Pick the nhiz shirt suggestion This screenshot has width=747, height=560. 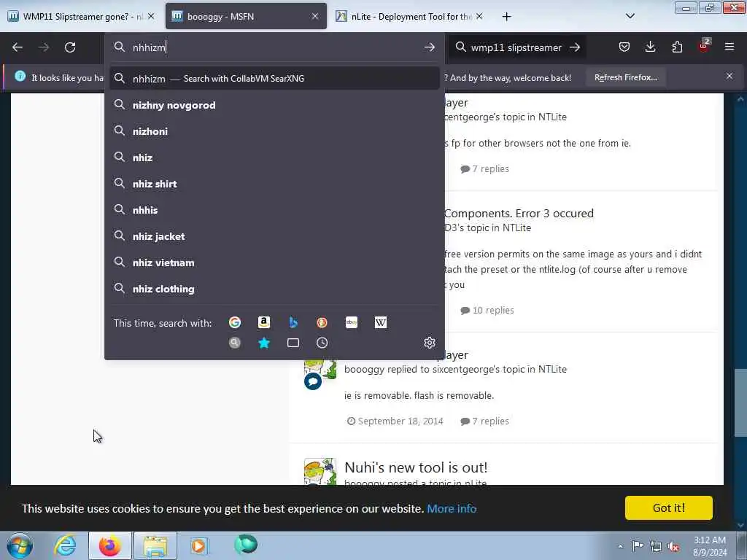[x=274, y=184]
